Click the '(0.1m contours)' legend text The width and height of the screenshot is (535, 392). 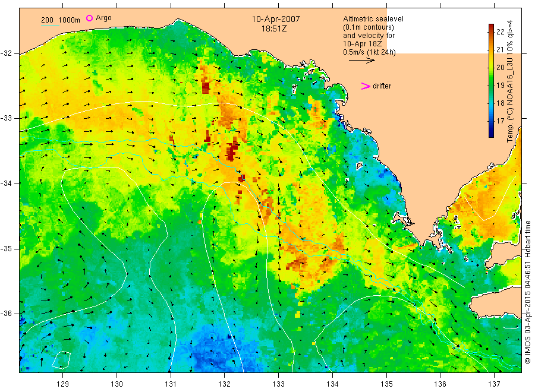point(369,27)
